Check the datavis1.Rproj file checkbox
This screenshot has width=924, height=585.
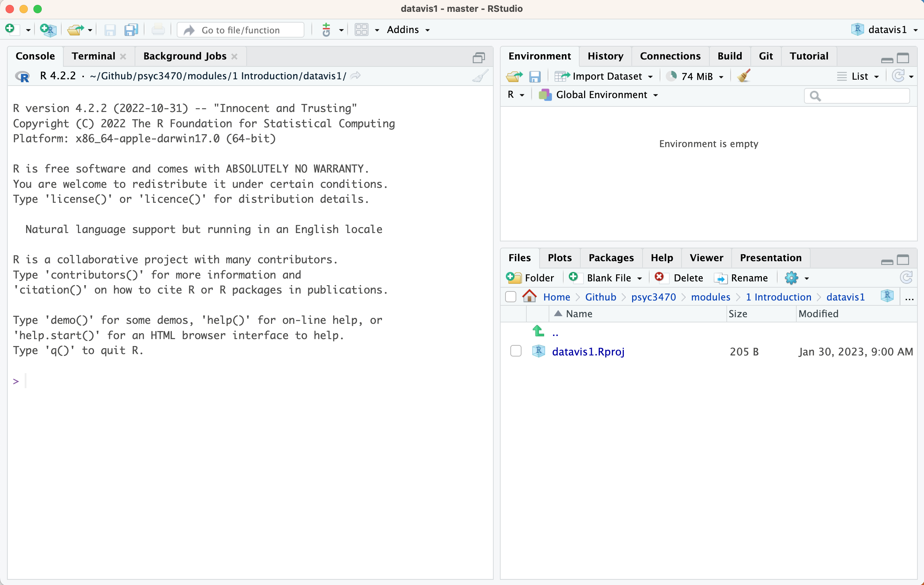pyautogui.click(x=515, y=351)
